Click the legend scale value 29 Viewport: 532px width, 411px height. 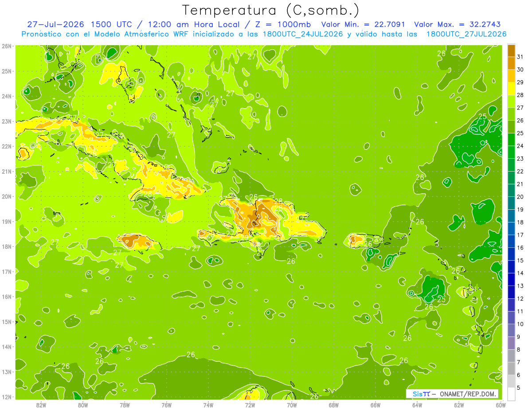pyautogui.click(x=520, y=82)
